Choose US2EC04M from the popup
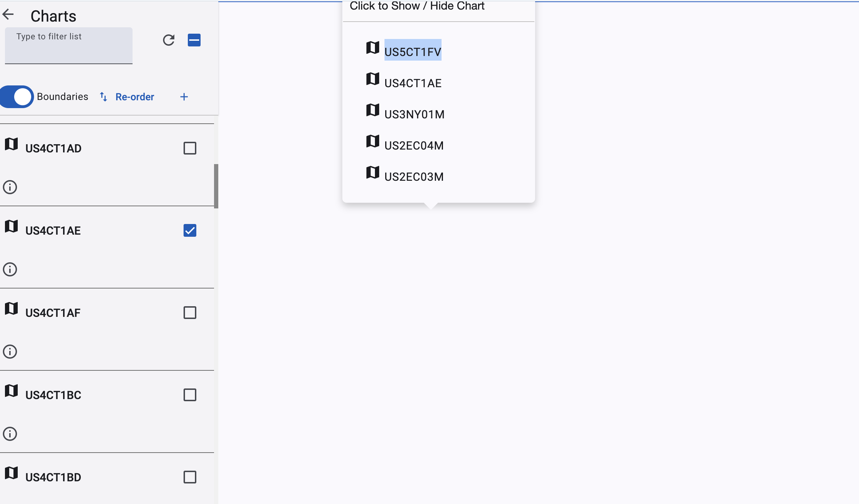The image size is (859, 504). [414, 145]
